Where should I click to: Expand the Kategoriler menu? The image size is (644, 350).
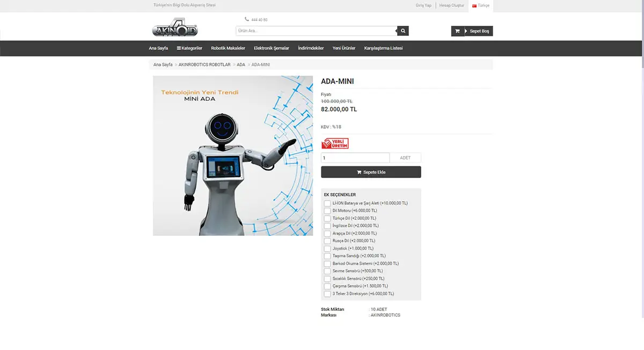[189, 48]
